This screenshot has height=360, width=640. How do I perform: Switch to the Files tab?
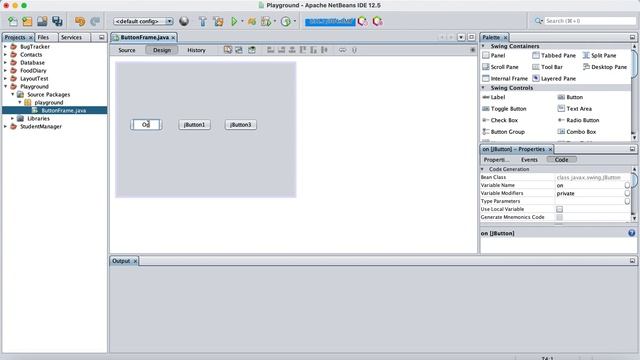click(x=43, y=37)
